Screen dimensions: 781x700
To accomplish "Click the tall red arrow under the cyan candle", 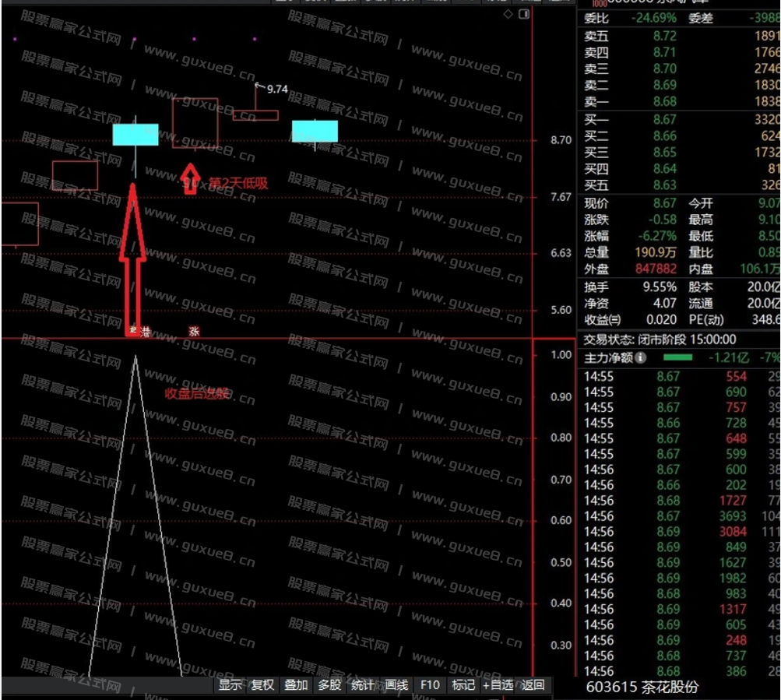I will pos(132,257).
